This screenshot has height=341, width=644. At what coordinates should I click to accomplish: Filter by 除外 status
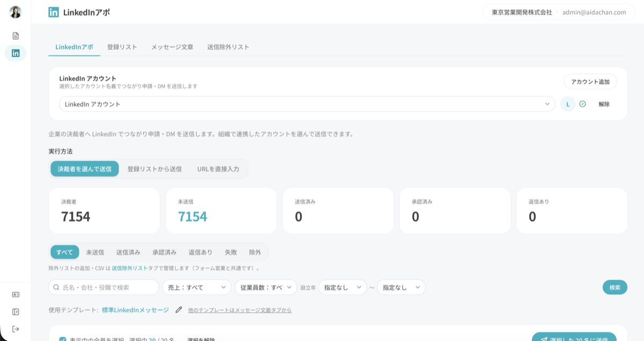pyautogui.click(x=255, y=252)
